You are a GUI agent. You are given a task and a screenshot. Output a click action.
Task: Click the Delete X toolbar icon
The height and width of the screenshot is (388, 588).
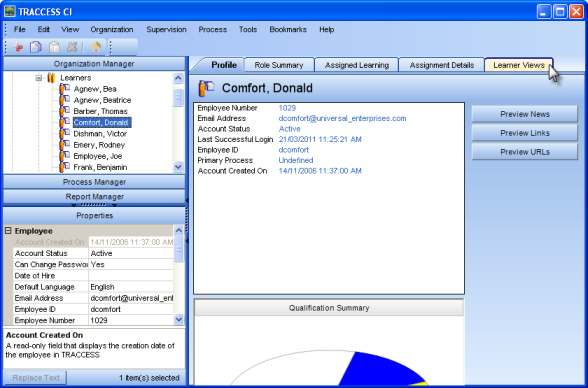(x=72, y=47)
